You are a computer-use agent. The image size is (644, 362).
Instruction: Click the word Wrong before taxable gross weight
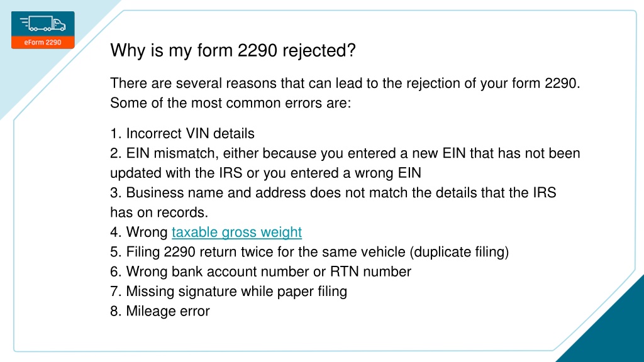coord(147,233)
